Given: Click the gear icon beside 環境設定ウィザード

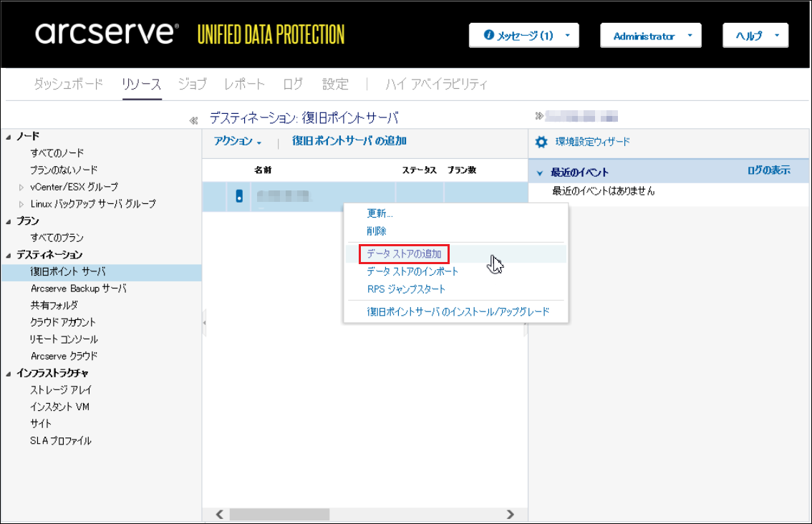Looking at the screenshot, I should click(541, 142).
